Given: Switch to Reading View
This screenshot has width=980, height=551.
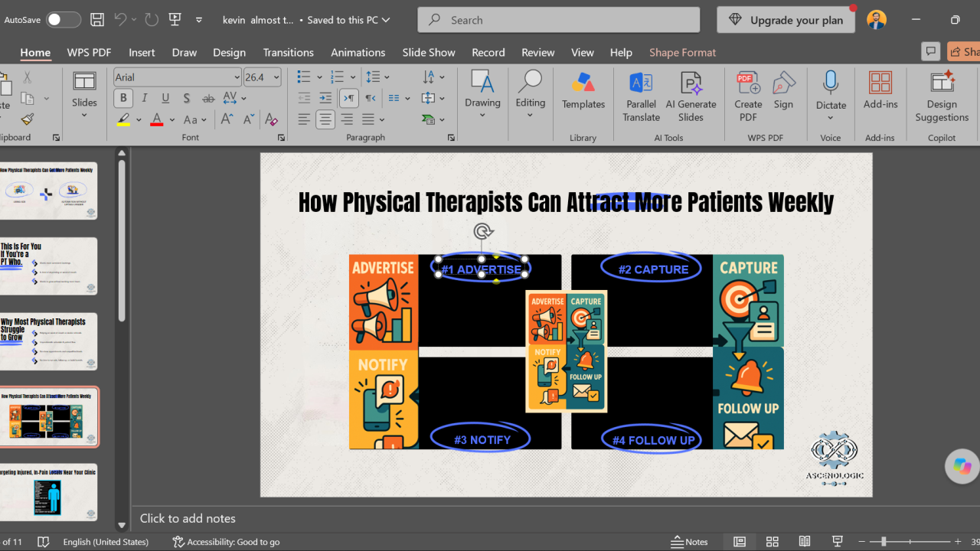Looking at the screenshot, I should pyautogui.click(x=805, y=542).
